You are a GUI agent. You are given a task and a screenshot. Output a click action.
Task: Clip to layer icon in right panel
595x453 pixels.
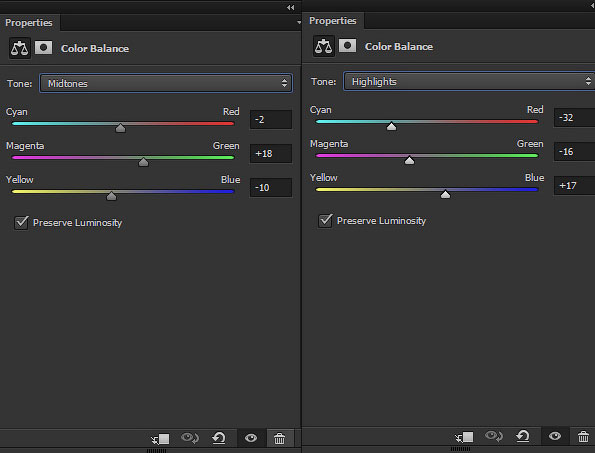464,437
